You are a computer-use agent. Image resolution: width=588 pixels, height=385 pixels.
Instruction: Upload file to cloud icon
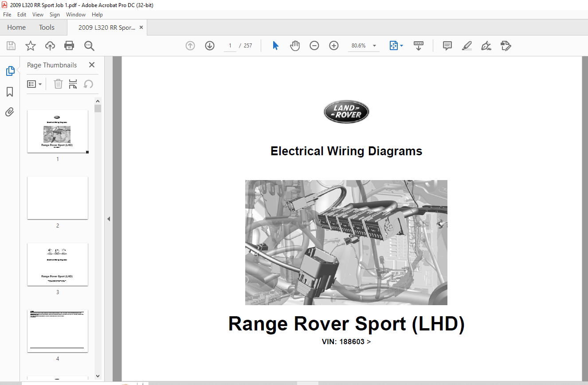pyautogui.click(x=50, y=46)
